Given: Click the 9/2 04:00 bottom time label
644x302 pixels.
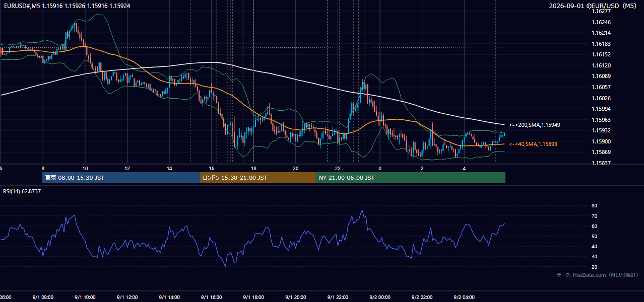Looking at the screenshot, I should 464,297.
